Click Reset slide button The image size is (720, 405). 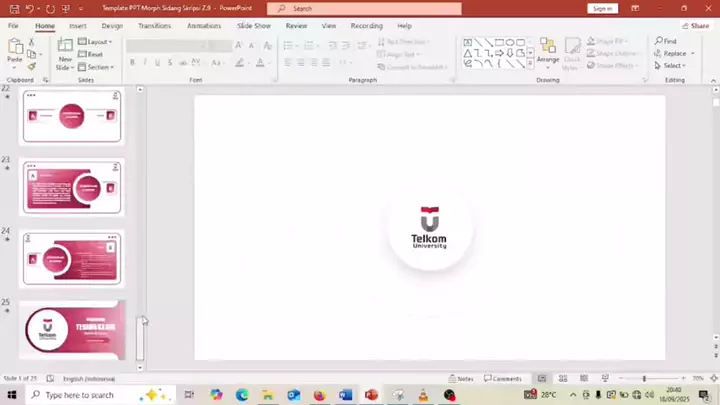click(90, 54)
